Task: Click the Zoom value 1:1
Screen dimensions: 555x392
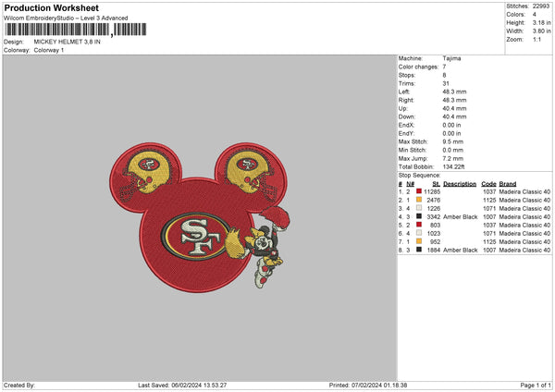Action: pyautogui.click(x=536, y=39)
